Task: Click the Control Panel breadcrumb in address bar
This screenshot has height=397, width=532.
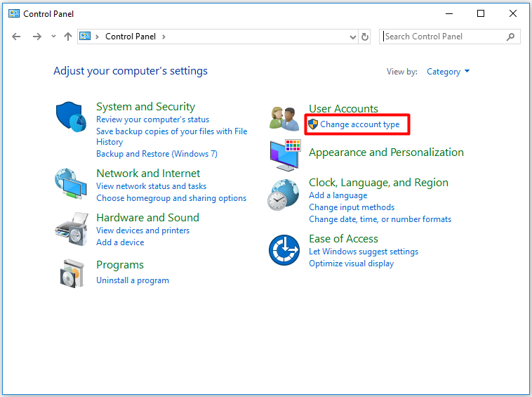Action: point(131,37)
